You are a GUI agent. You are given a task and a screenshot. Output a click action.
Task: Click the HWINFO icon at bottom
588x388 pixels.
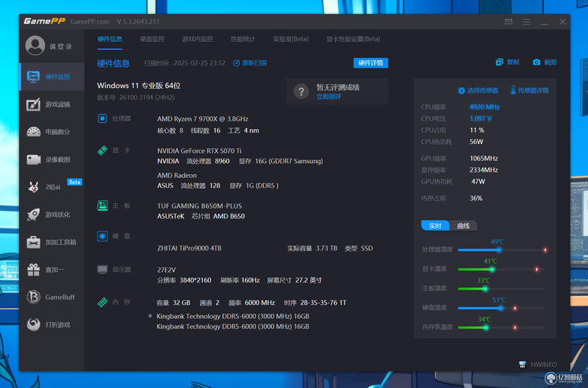(523, 364)
